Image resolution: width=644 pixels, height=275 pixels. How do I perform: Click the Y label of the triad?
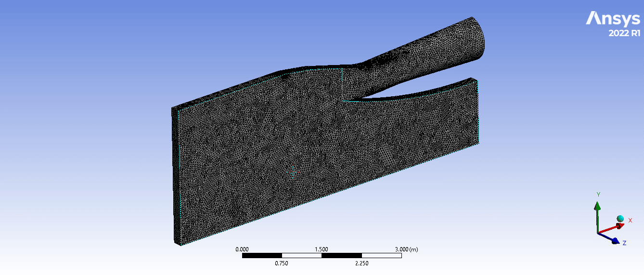pyautogui.click(x=598, y=194)
